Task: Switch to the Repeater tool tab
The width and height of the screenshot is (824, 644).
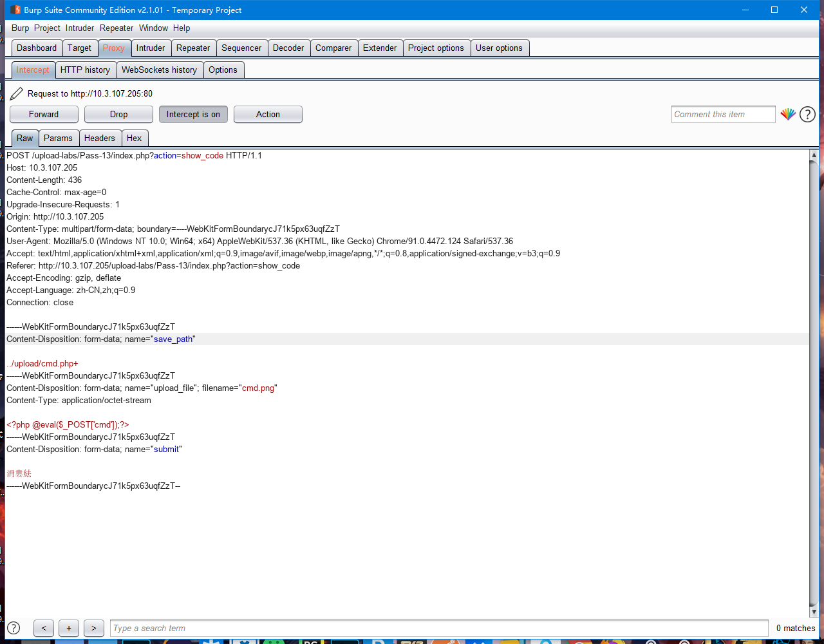Action: 193,48
